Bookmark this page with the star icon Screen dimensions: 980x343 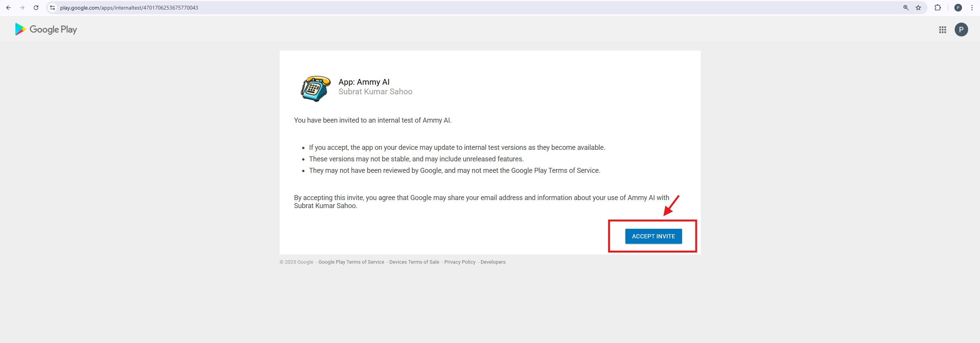918,8
